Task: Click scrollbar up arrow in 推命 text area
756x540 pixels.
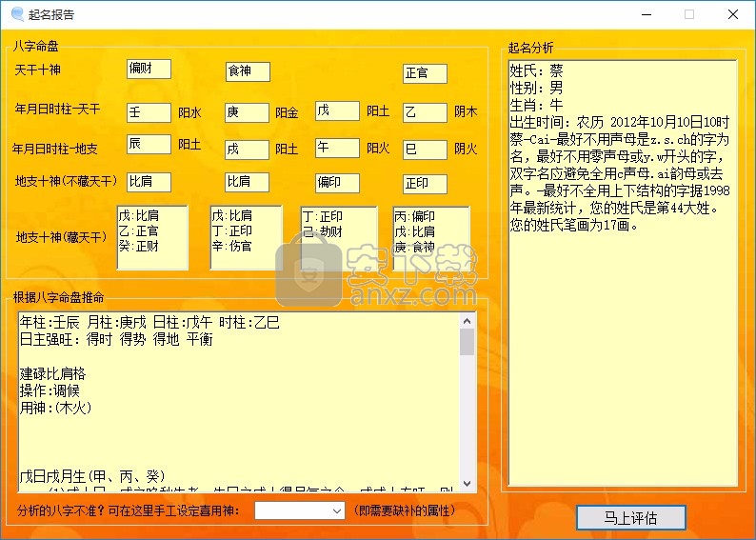Action: [467, 321]
